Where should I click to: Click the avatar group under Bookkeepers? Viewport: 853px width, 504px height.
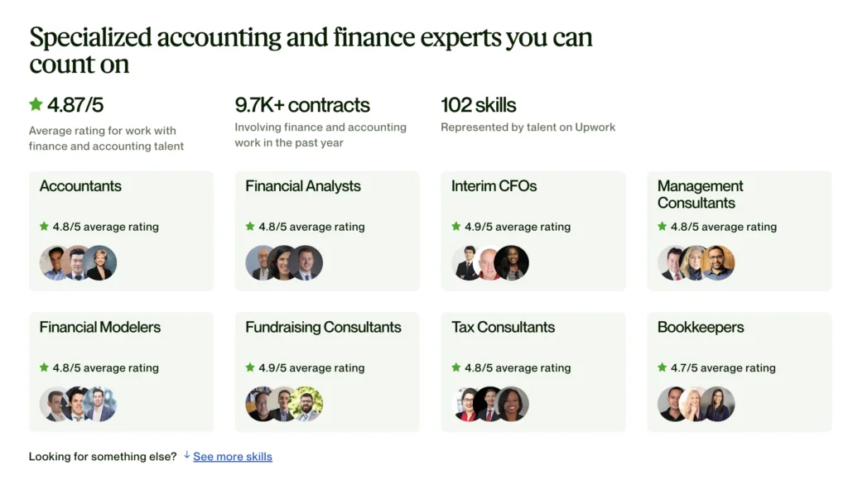696,405
